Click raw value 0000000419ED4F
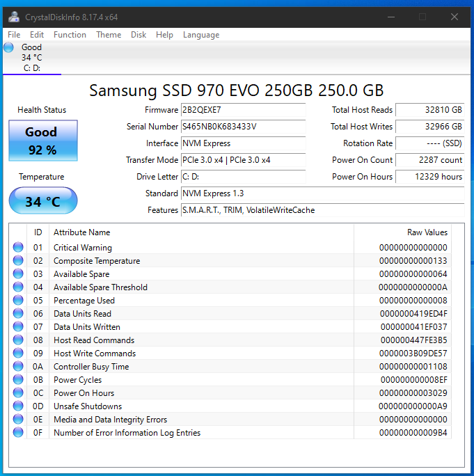Screen dimensions: 474x476 413,314
